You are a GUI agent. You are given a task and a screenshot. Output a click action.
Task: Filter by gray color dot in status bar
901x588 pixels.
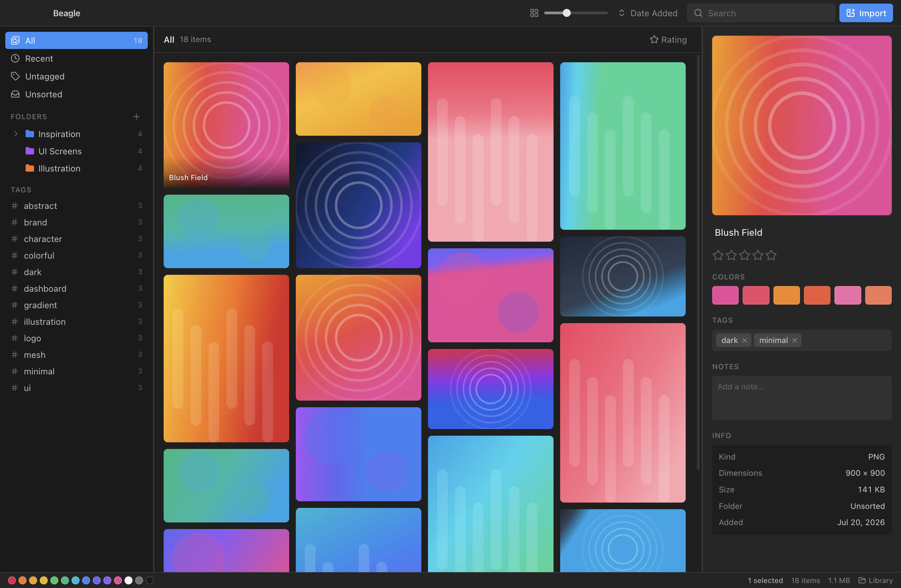tap(139, 580)
